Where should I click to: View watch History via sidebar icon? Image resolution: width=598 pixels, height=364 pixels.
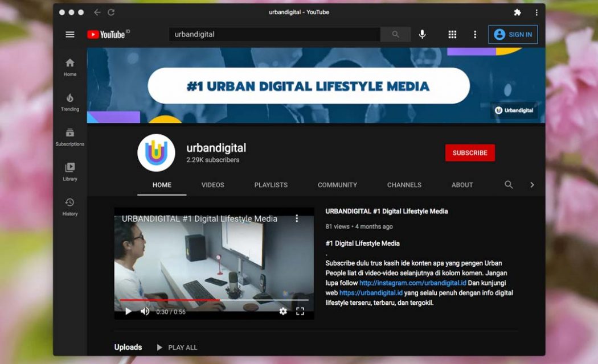[69, 205]
